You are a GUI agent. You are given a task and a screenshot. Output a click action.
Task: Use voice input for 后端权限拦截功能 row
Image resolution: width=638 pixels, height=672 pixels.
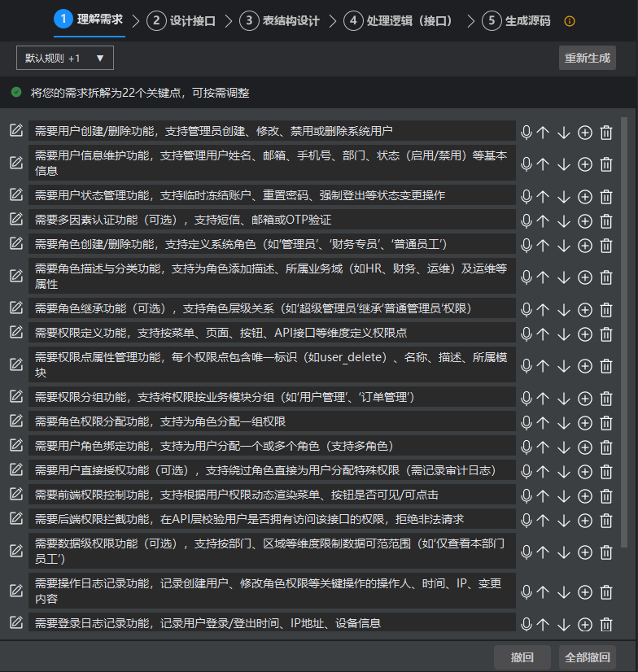pos(527,520)
